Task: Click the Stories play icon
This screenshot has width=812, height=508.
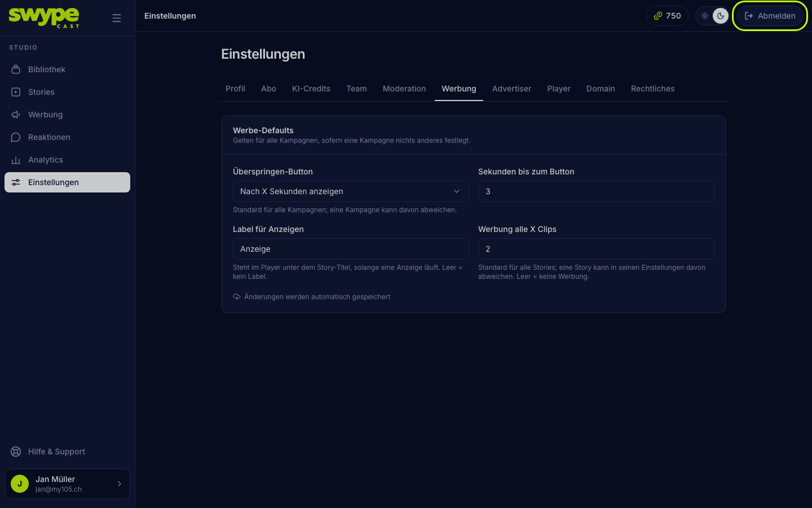Action: click(16, 92)
